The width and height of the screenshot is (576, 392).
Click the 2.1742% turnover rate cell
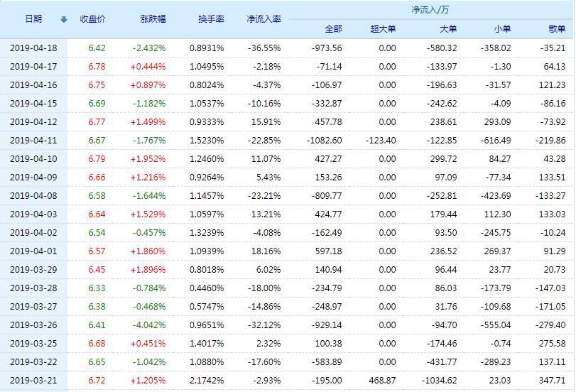pyautogui.click(x=207, y=381)
